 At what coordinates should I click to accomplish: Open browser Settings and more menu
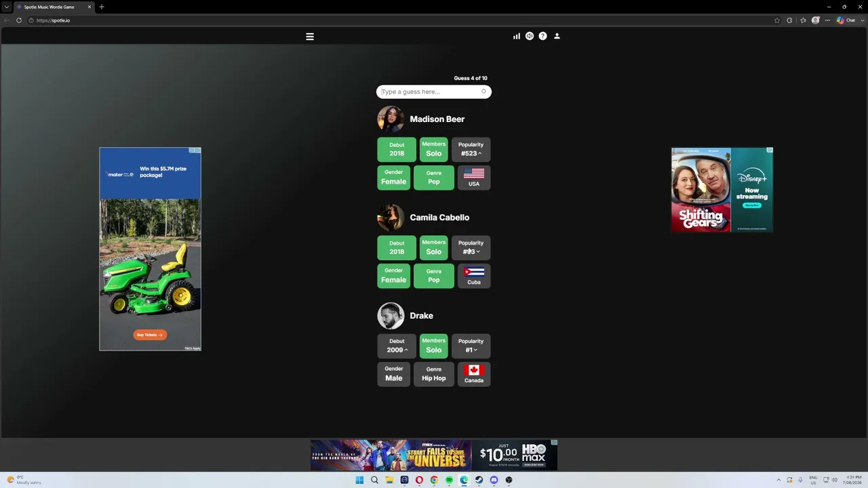coord(827,20)
